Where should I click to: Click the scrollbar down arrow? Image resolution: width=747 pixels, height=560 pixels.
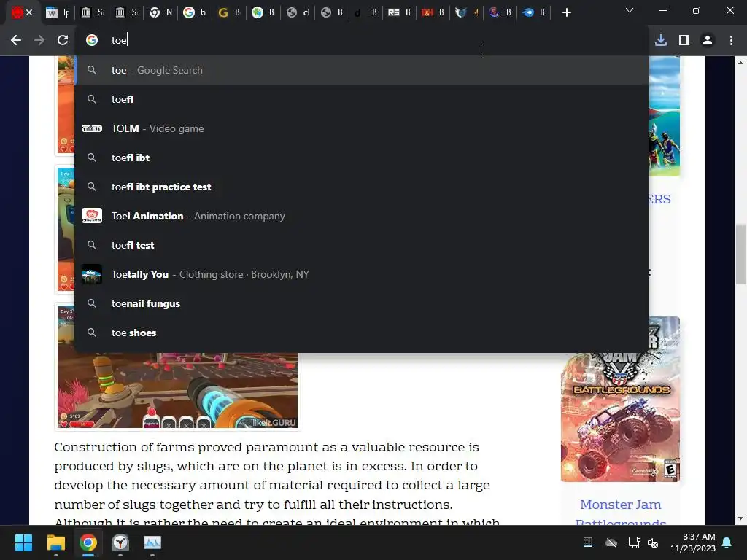[741, 518]
